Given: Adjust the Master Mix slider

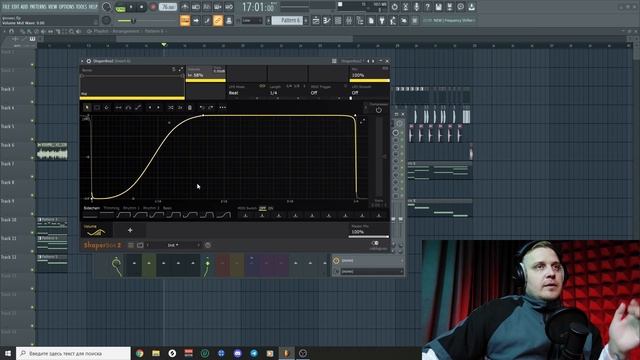Looking at the screenshot, I should [369, 236].
